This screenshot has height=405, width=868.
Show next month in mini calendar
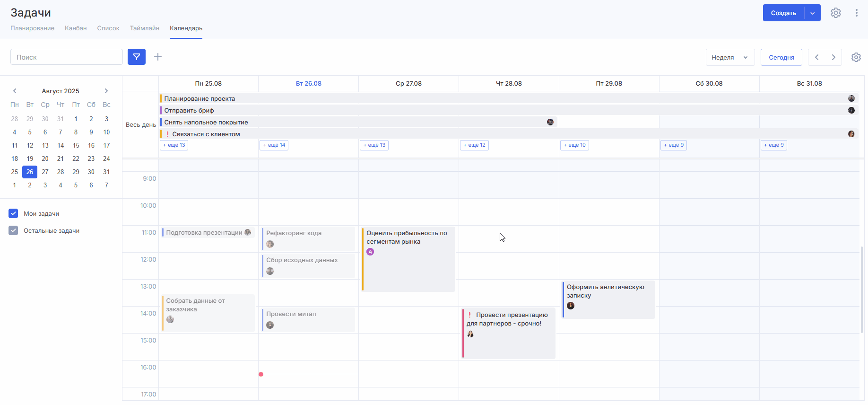click(106, 91)
